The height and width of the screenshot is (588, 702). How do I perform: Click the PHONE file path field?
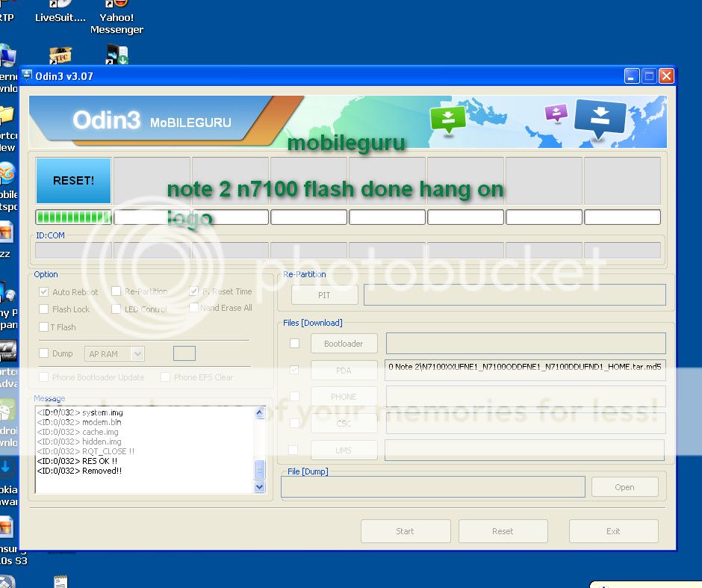(x=526, y=397)
